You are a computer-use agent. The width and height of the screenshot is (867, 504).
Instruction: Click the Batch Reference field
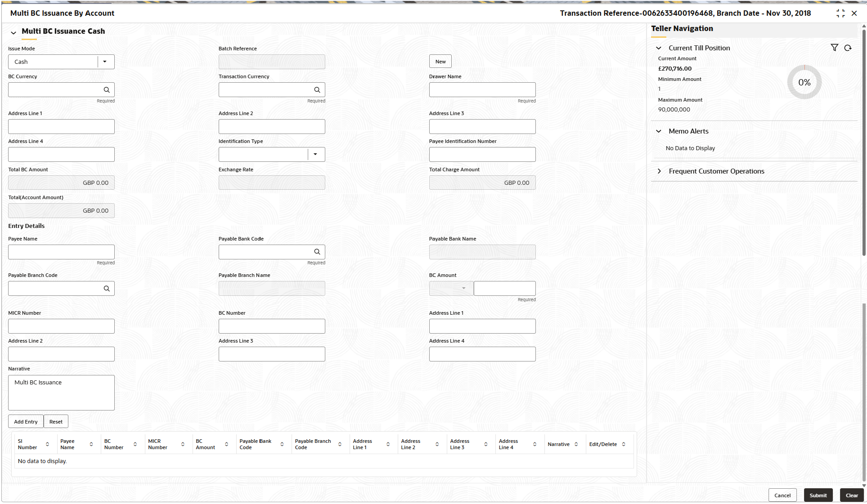click(272, 62)
